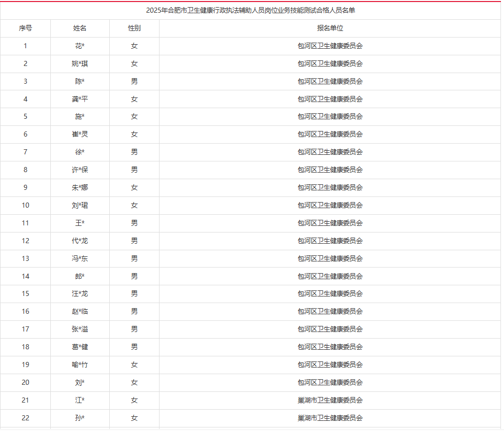Click the gender cell 男 for 徐*
504x431 pixels.
pos(134,152)
